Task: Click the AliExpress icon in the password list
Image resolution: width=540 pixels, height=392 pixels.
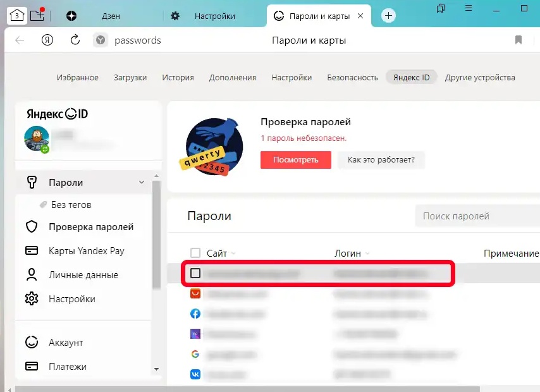Action: click(195, 293)
